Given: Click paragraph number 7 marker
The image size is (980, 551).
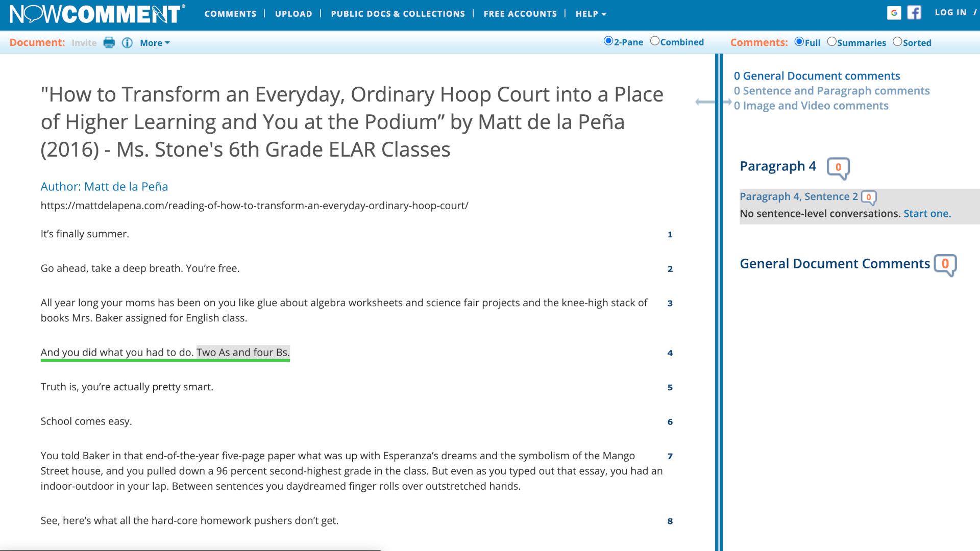Looking at the screenshot, I should pos(670,456).
